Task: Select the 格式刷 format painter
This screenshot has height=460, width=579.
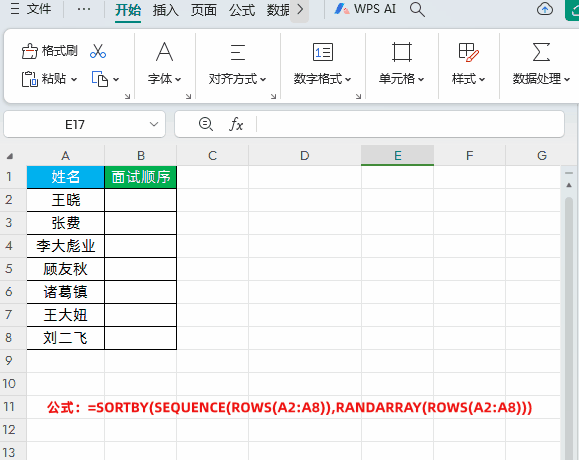Action: [x=49, y=51]
